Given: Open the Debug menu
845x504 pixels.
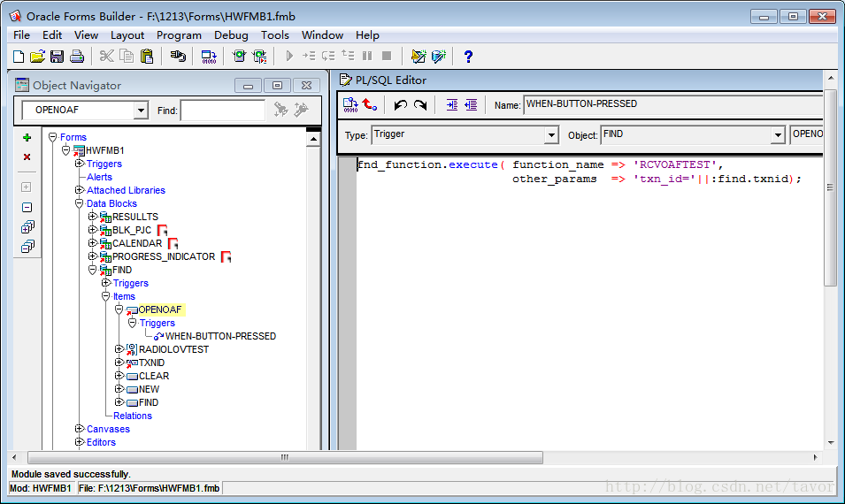Looking at the screenshot, I should point(231,35).
